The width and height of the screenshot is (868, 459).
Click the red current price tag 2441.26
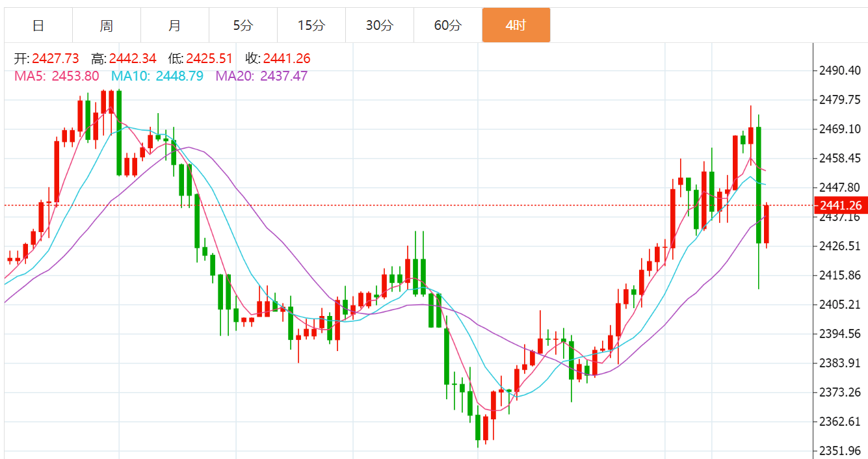point(840,205)
